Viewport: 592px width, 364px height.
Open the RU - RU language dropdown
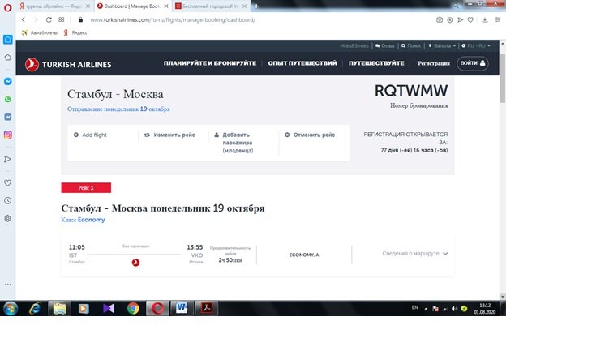pyautogui.click(x=476, y=45)
